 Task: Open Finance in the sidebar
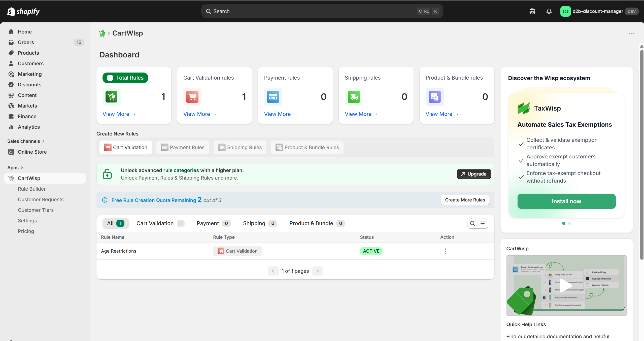45,116
